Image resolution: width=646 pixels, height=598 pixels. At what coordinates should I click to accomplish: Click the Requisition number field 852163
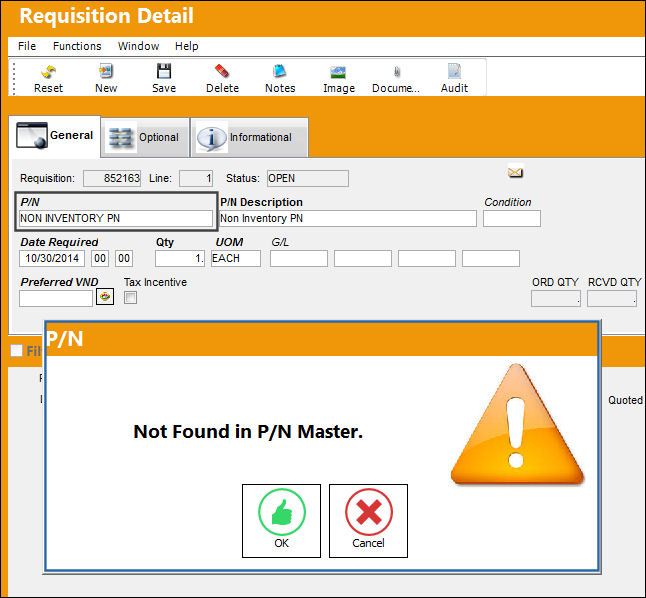click(x=112, y=178)
